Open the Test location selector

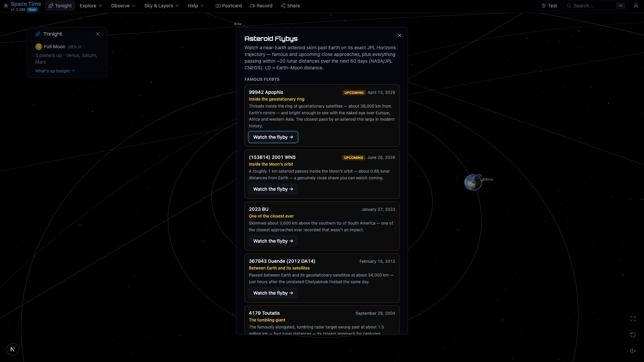coord(549,6)
